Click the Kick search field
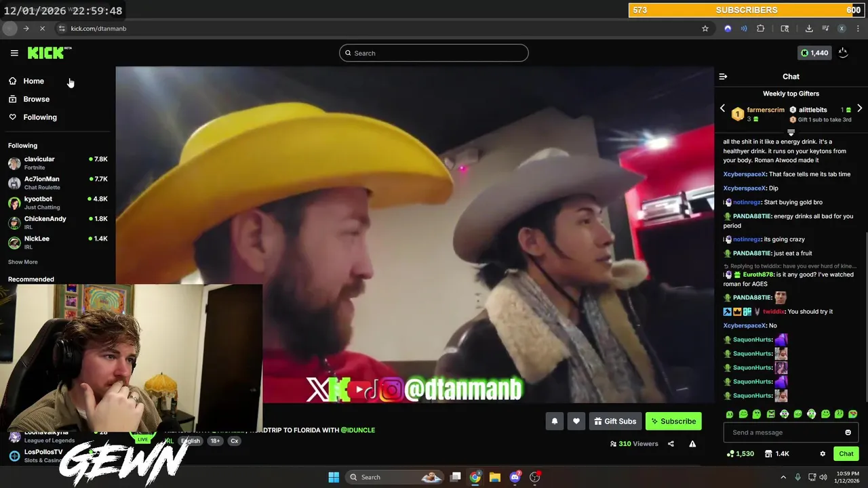The height and width of the screenshot is (488, 868). tap(434, 53)
